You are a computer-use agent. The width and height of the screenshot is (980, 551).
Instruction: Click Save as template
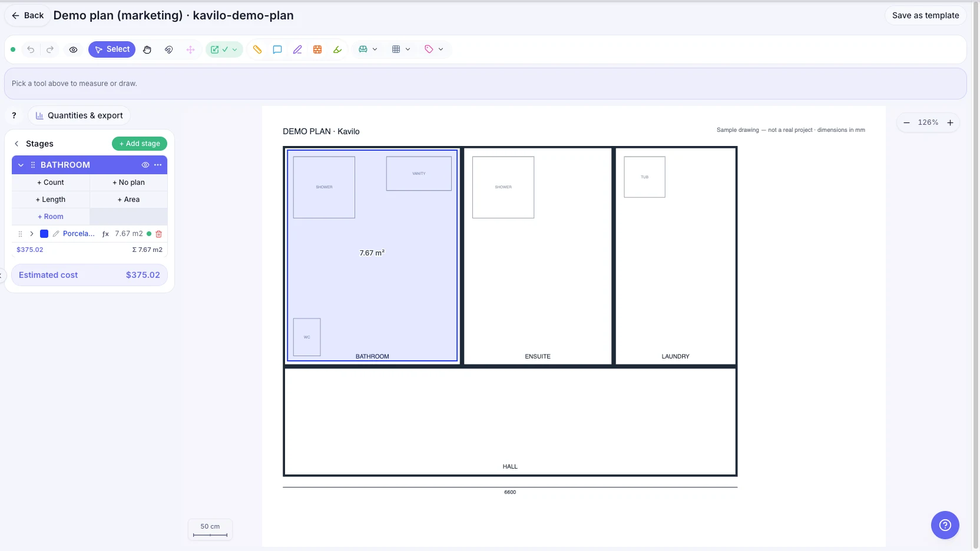click(925, 15)
